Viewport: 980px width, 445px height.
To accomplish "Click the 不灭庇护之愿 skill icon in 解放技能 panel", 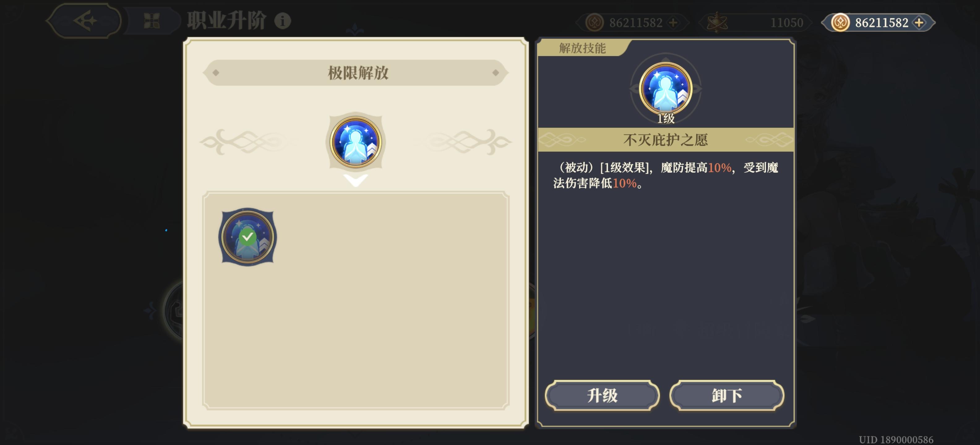I will click(x=665, y=88).
